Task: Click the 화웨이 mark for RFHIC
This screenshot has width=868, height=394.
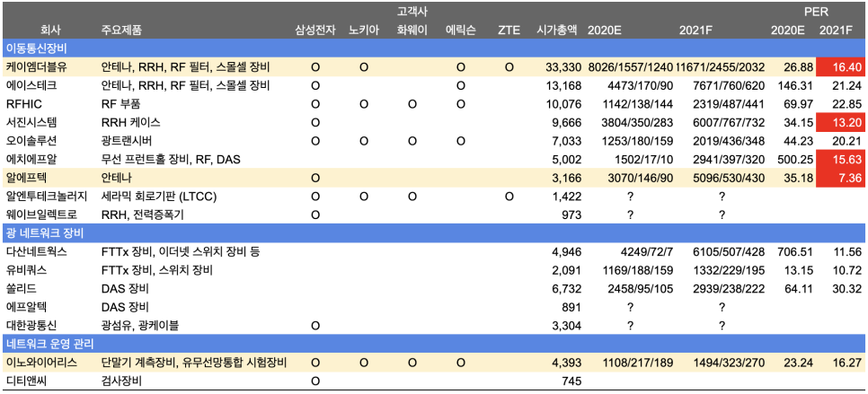Action: [412, 104]
